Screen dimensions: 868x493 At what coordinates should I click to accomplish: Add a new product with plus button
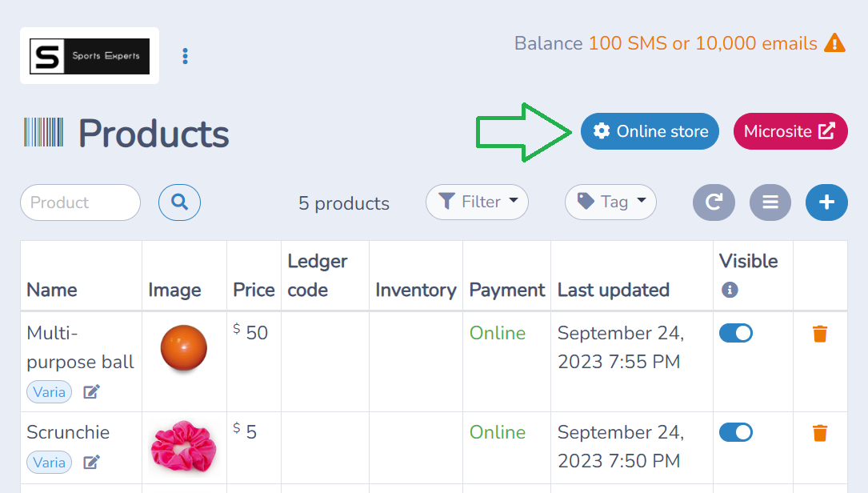coord(826,202)
